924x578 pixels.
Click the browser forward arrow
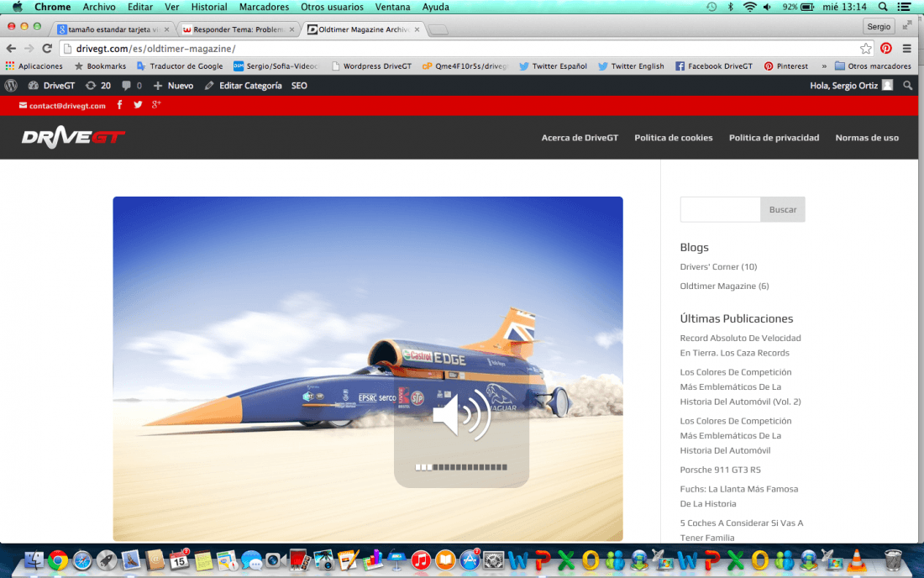point(29,49)
